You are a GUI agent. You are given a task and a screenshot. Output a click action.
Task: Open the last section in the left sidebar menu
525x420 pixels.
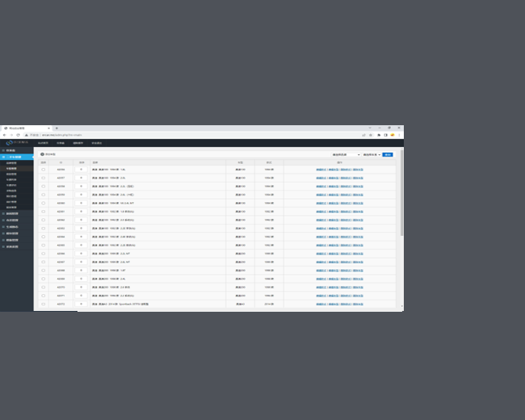pos(11,246)
